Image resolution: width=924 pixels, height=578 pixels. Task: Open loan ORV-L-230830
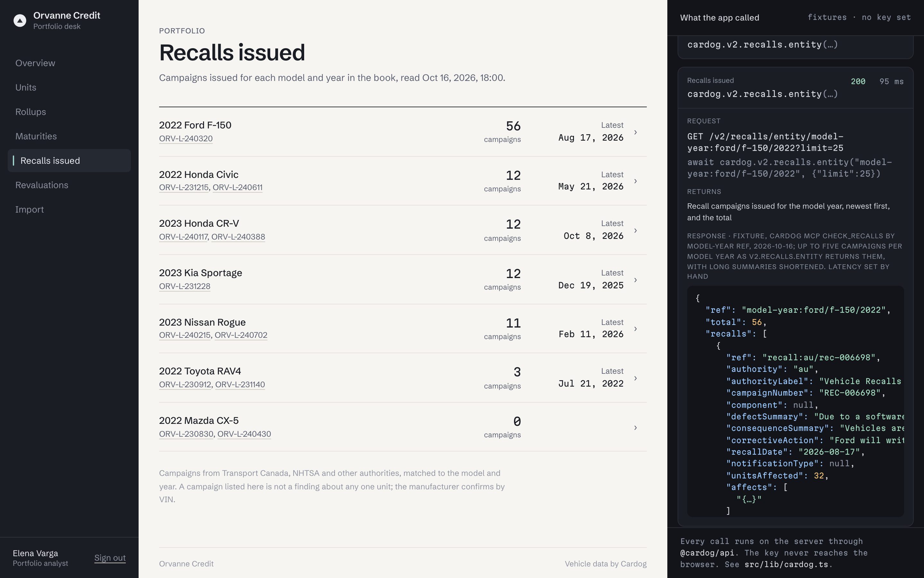coord(186,434)
